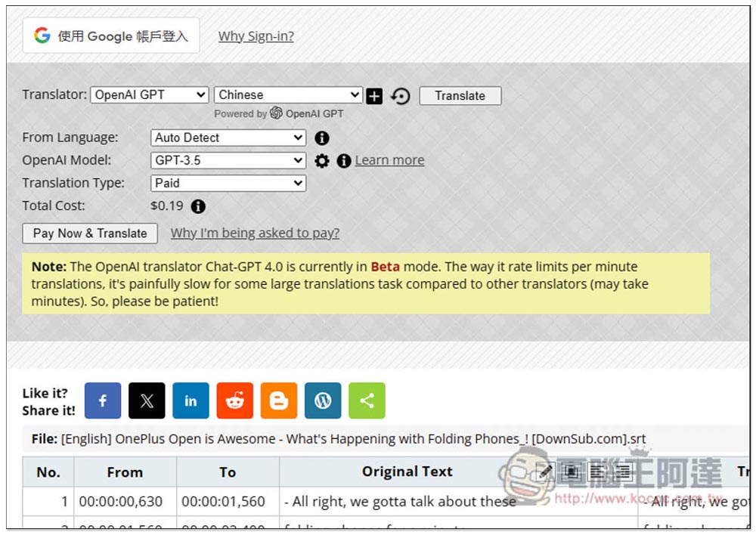This screenshot has width=756, height=535.
Task: Click the To column header
Action: point(228,472)
